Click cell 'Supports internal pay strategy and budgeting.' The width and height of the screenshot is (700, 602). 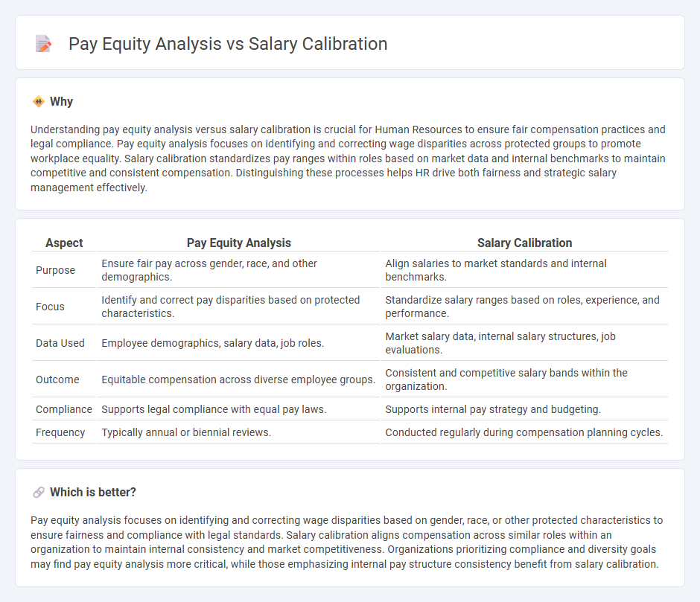tap(524, 410)
